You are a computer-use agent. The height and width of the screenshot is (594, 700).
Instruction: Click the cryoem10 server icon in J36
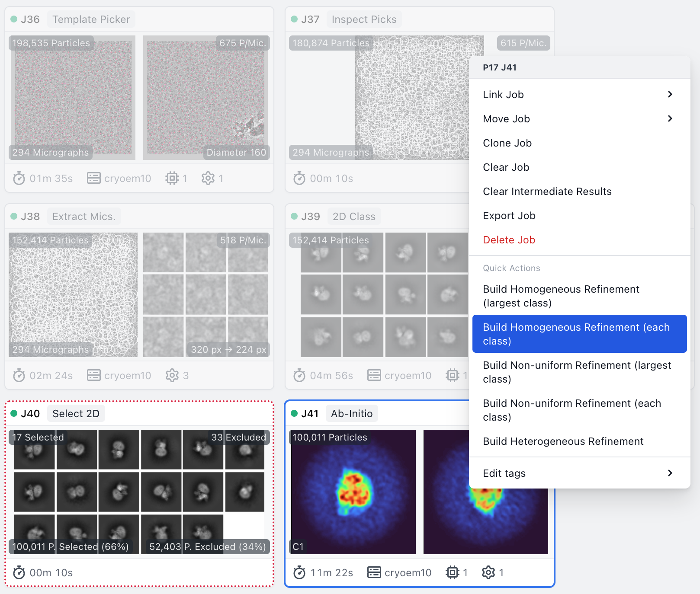(x=93, y=179)
